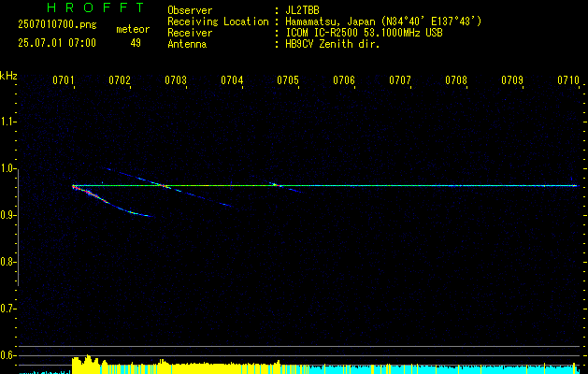Click the bright meteor echo start near 0701

76,187
